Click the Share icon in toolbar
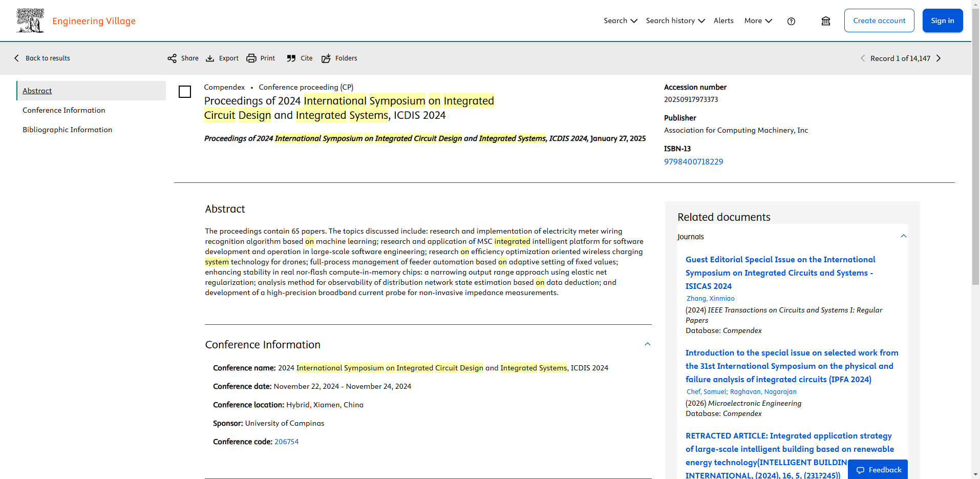980x479 pixels. (172, 58)
